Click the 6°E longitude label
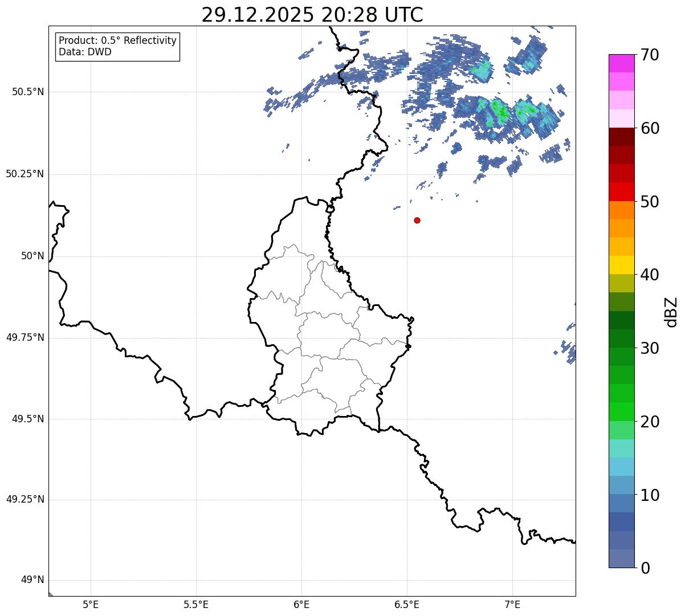The width and height of the screenshot is (685, 616). (301, 604)
